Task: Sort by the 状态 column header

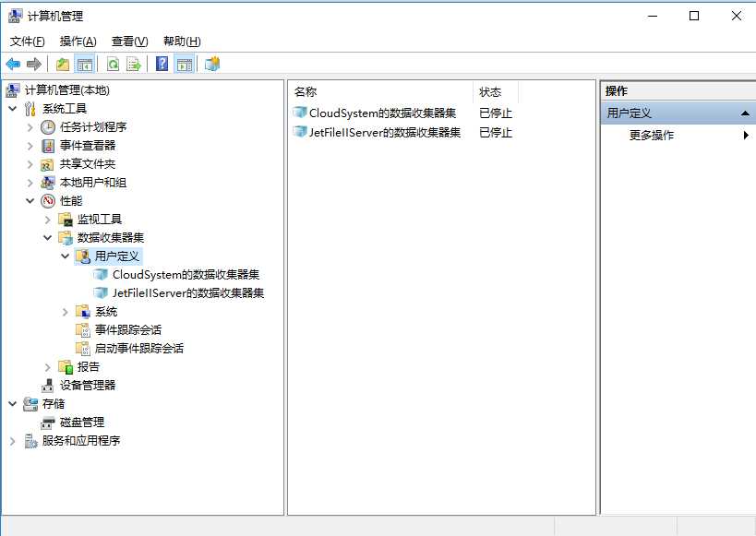Action: tap(496, 91)
